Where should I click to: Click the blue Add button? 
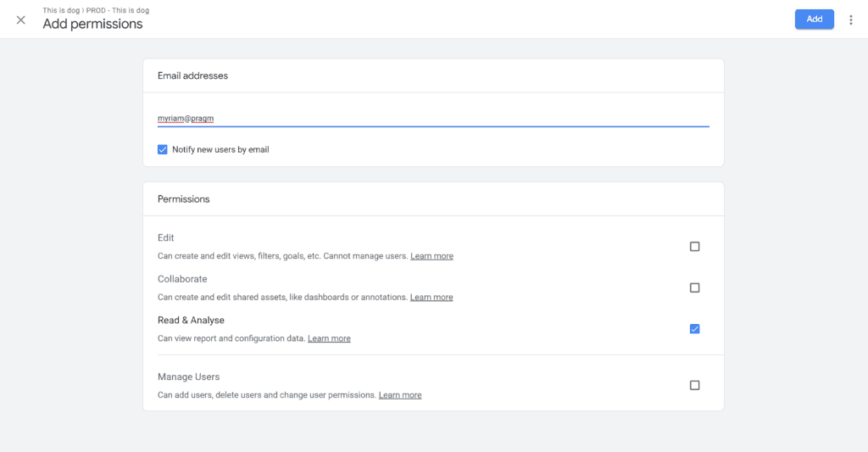(x=815, y=19)
